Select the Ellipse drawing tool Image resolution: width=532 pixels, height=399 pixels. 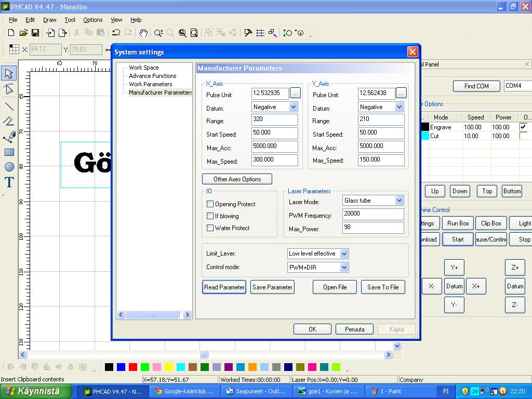[x=9, y=167]
